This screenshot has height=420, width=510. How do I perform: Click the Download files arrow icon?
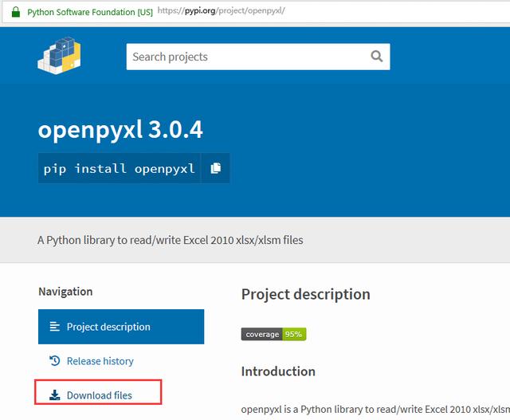pyautogui.click(x=55, y=395)
